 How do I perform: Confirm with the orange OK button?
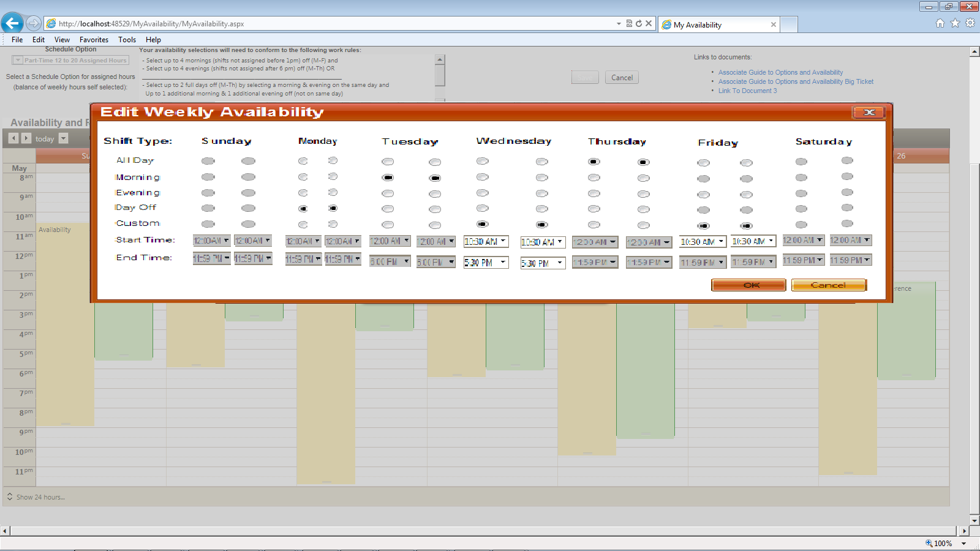pyautogui.click(x=748, y=285)
